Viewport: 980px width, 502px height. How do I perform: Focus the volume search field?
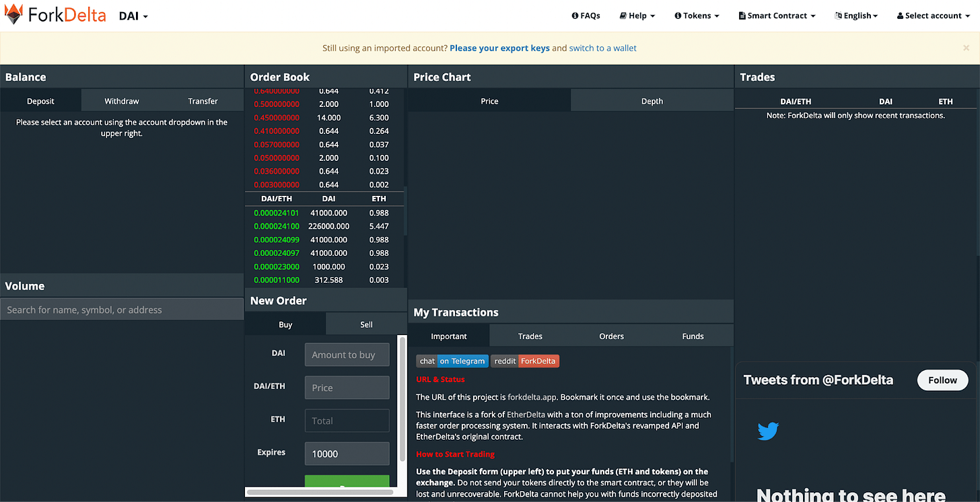(122, 310)
